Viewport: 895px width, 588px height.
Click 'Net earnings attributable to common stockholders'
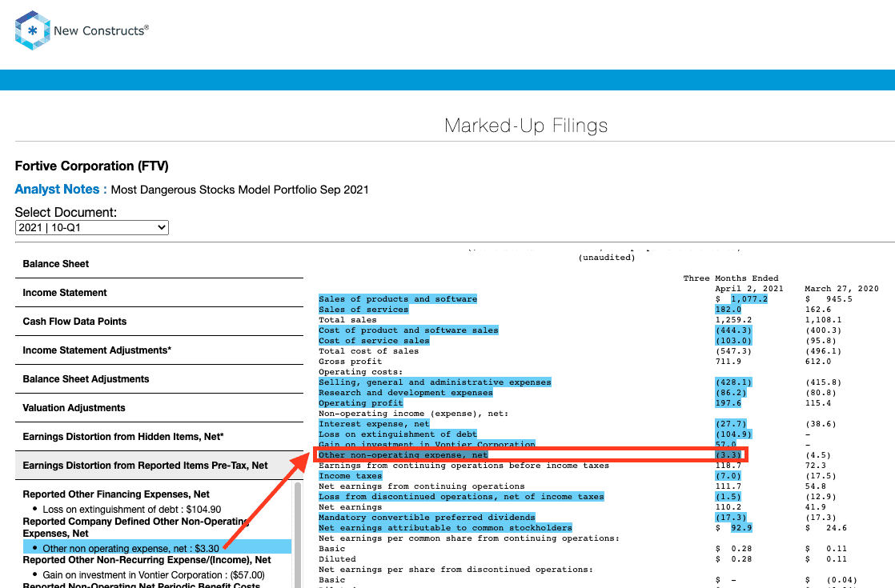[445, 527]
